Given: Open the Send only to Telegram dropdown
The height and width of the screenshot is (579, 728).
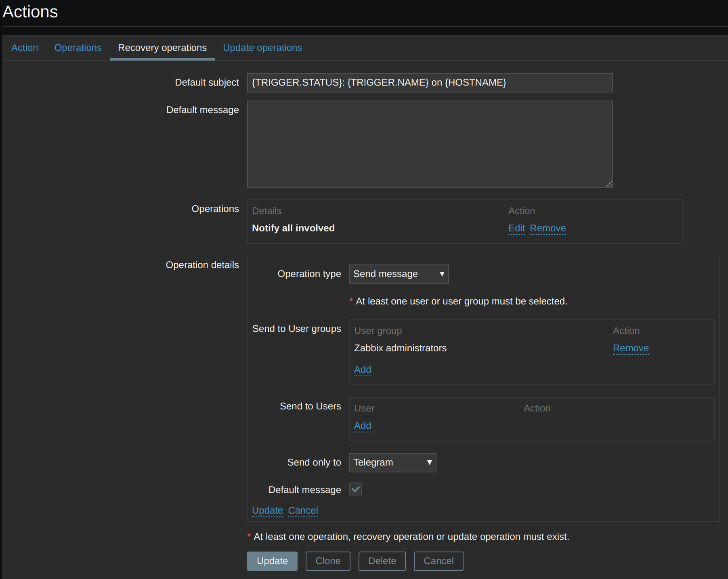Looking at the screenshot, I should 392,463.
